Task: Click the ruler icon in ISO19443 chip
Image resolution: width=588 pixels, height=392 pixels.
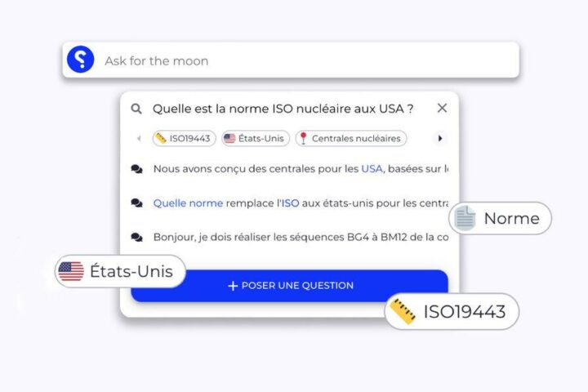Action: 161,138
